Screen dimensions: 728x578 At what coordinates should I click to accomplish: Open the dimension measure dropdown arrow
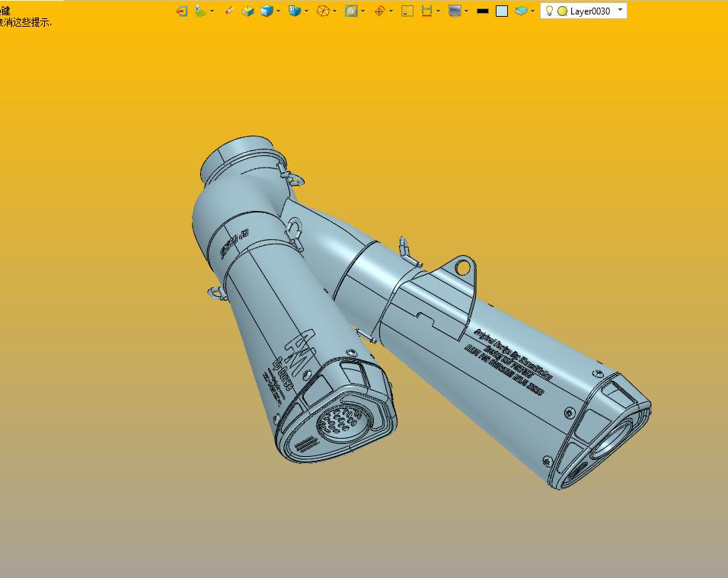pos(439,11)
